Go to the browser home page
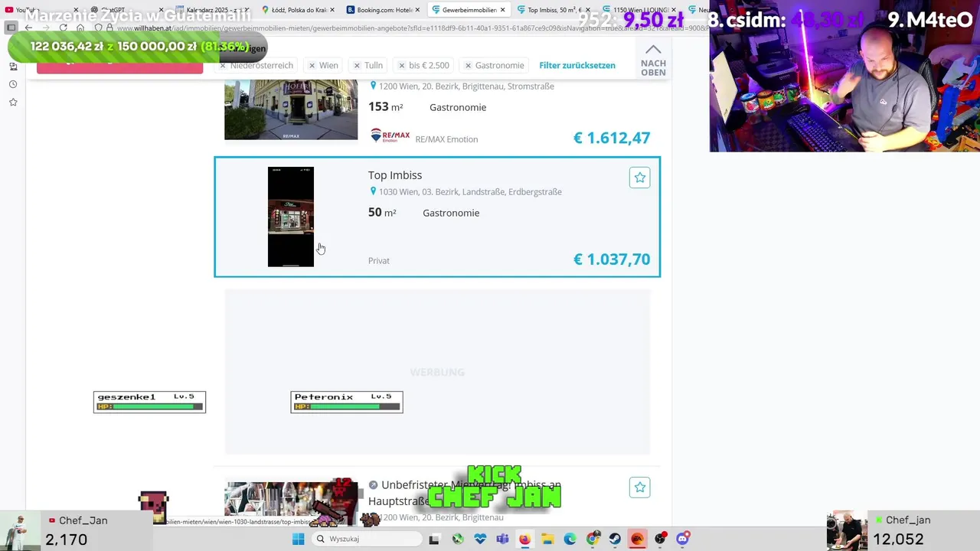Viewport: 980px width, 551px height. click(80, 28)
